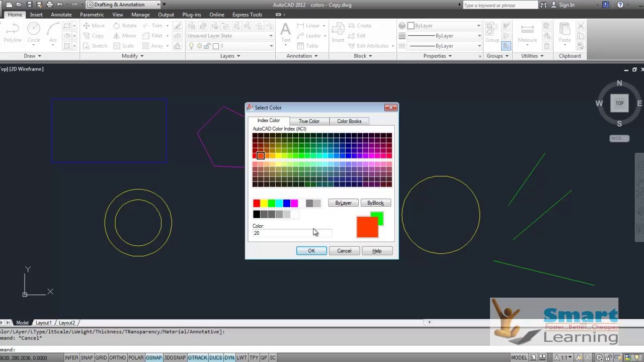
Task: Insert a Table from the Annotation panel
Action: pos(308,46)
